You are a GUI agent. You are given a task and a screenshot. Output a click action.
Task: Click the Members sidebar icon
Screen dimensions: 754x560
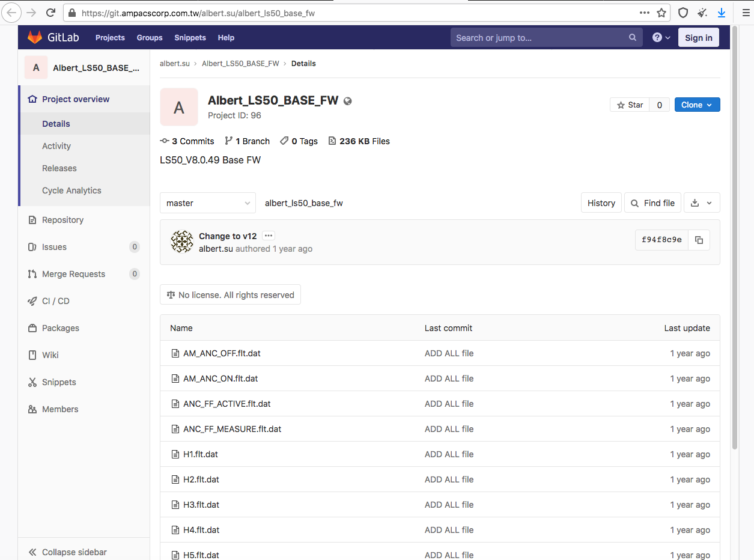(x=32, y=409)
